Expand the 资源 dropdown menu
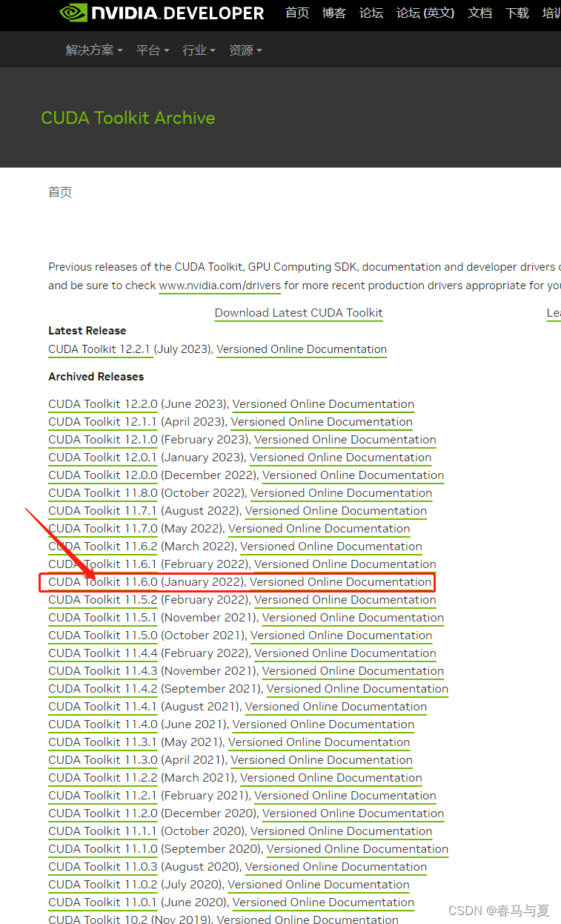Image resolution: width=561 pixels, height=924 pixels. [245, 50]
